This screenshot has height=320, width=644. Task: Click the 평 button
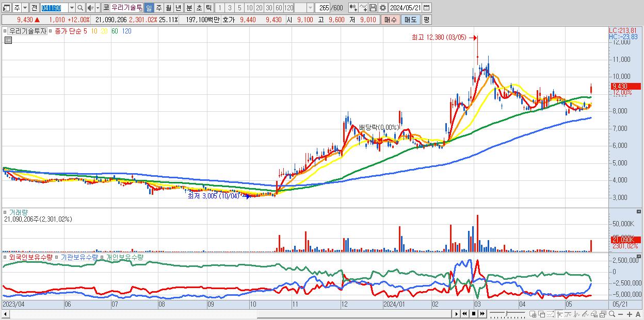tap(426, 20)
